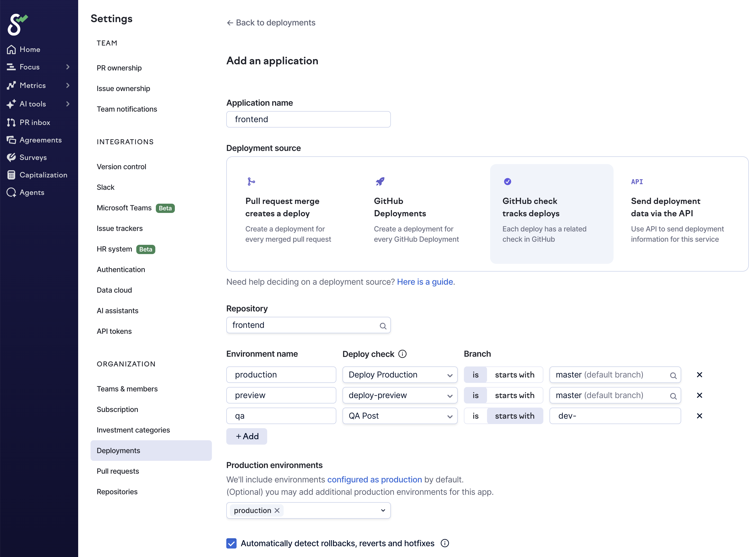Viewport: 756px width, 557px height.
Task: Expand the production environments dropdown
Action: [x=383, y=510]
